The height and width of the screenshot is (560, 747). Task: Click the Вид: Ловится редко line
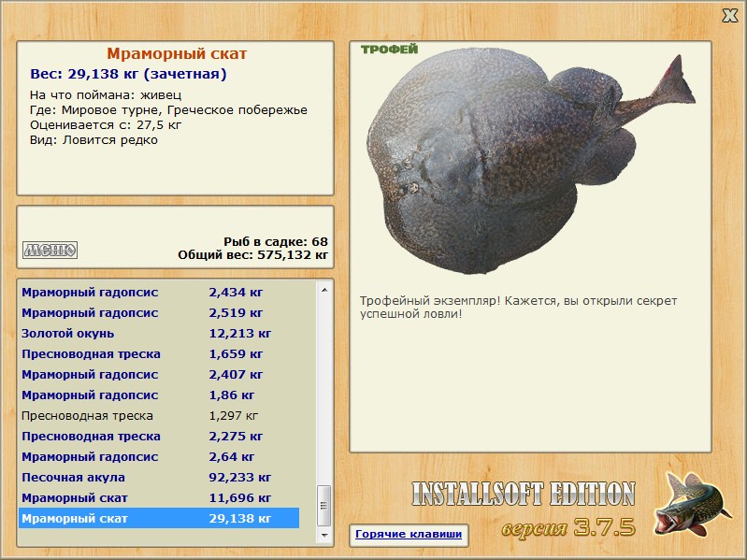coord(93,140)
